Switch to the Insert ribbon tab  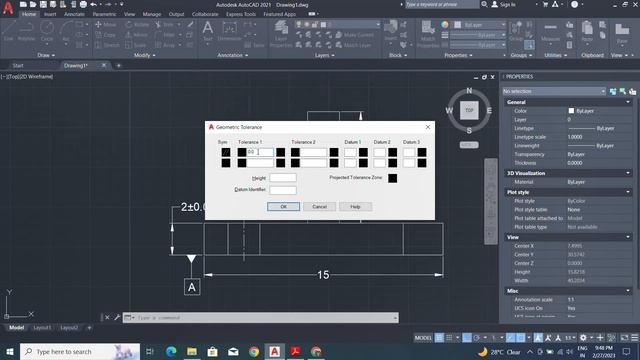50,14
